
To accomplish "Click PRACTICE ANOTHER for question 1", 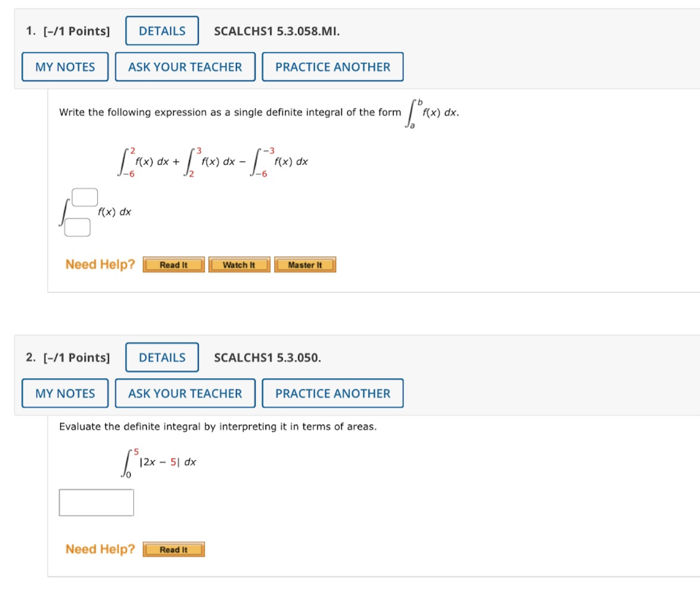I will click(332, 66).
